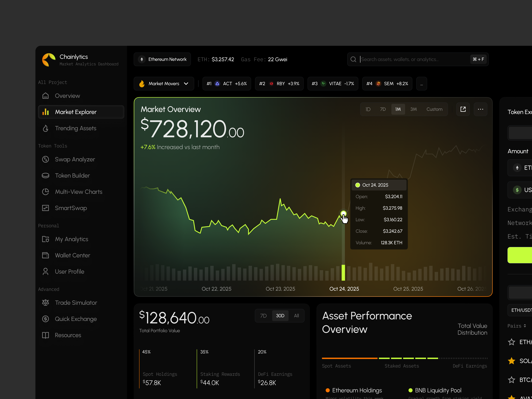Viewport: 532px width, 399px height.
Task: Switch portfolio view to 30D
Action: point(280,316)
